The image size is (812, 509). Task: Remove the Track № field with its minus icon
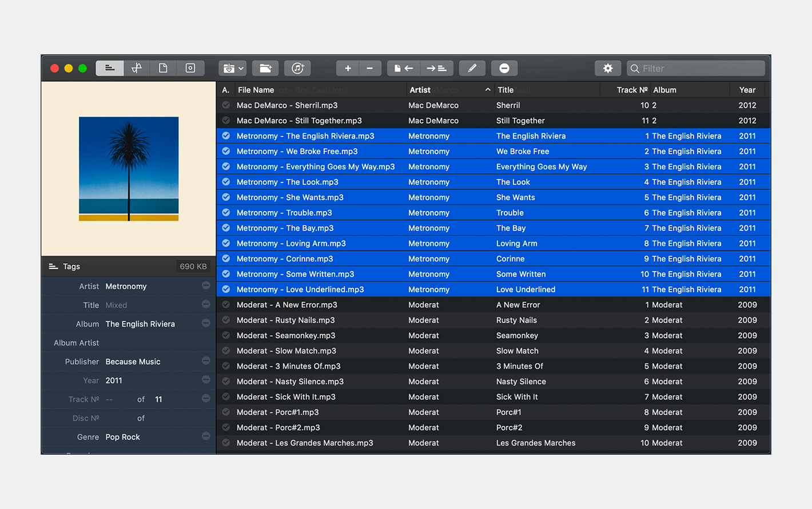(x=206, y=399)
